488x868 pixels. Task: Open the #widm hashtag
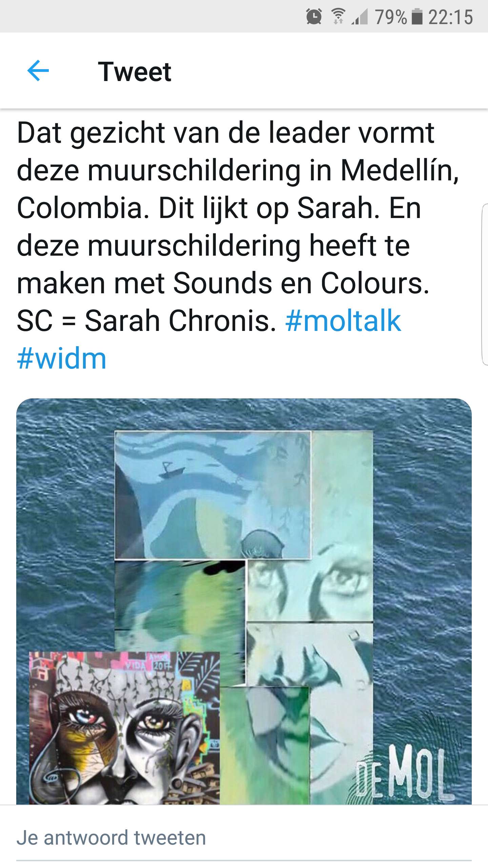pos(62,358)
